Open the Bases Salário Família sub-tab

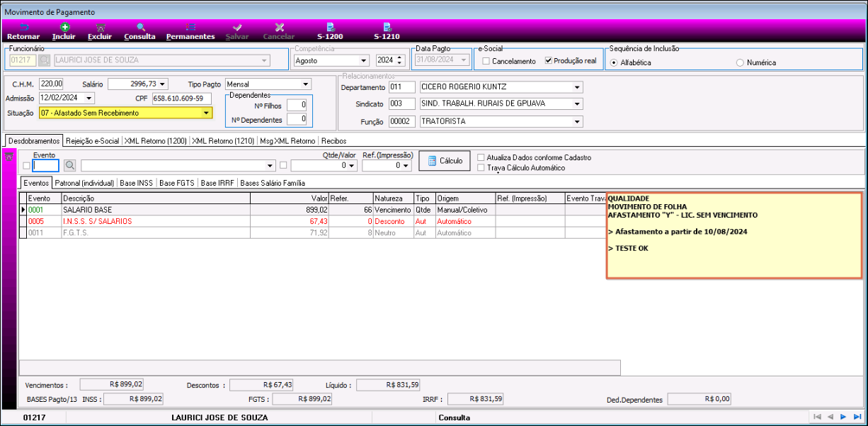point(273,183)
